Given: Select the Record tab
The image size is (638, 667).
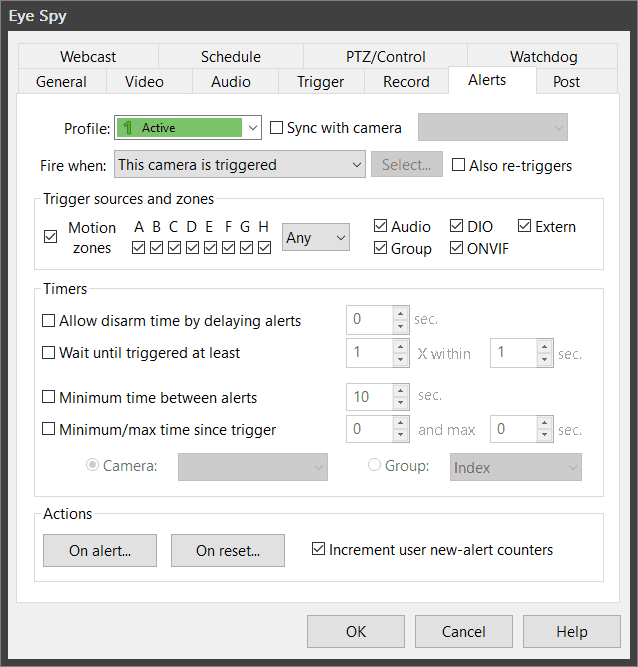Looking at the screenshot, I should click(406, 81).
